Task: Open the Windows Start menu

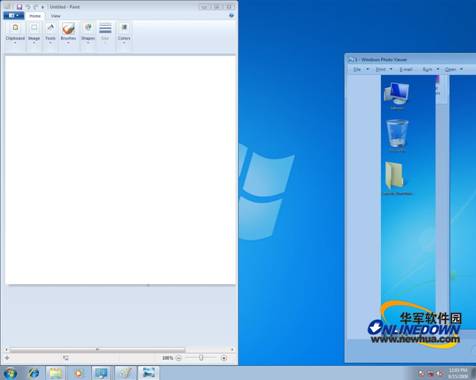Action: [x=10, y=373]
